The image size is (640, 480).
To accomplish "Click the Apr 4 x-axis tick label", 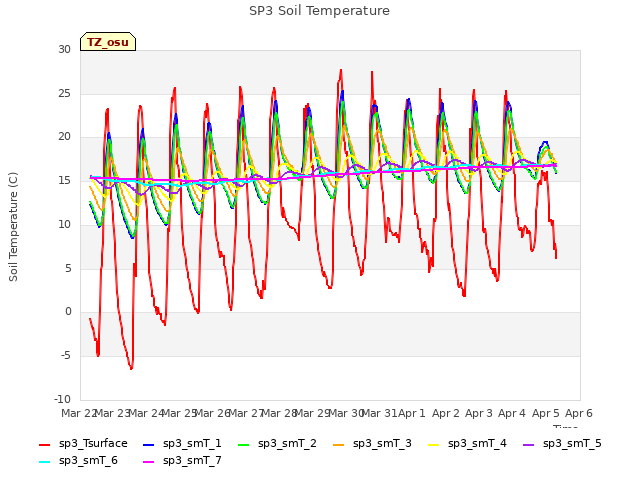I will 512,413.
